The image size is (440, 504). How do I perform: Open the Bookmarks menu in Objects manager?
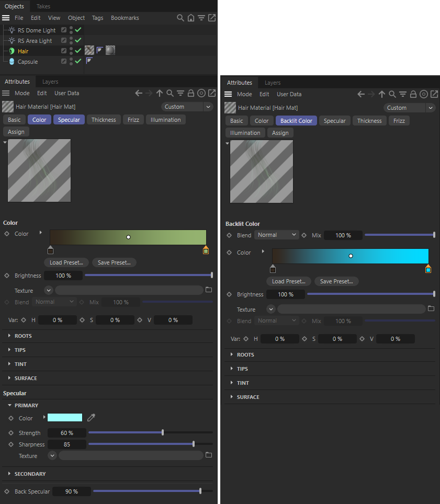click(125, 18)
